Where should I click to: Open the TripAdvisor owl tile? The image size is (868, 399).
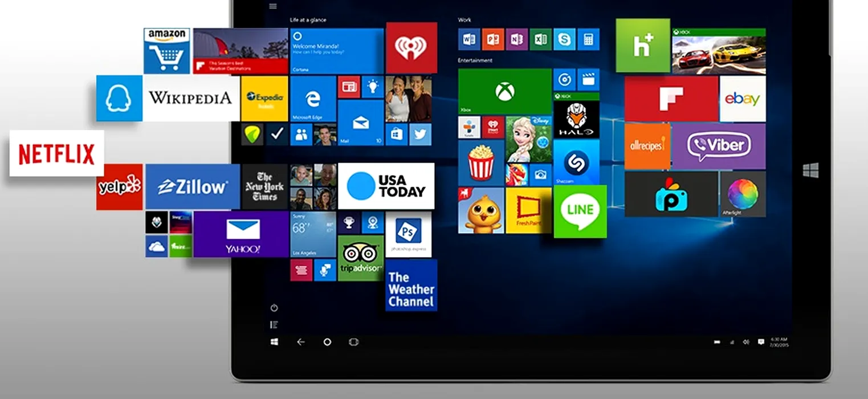click(x=361, y=258)
